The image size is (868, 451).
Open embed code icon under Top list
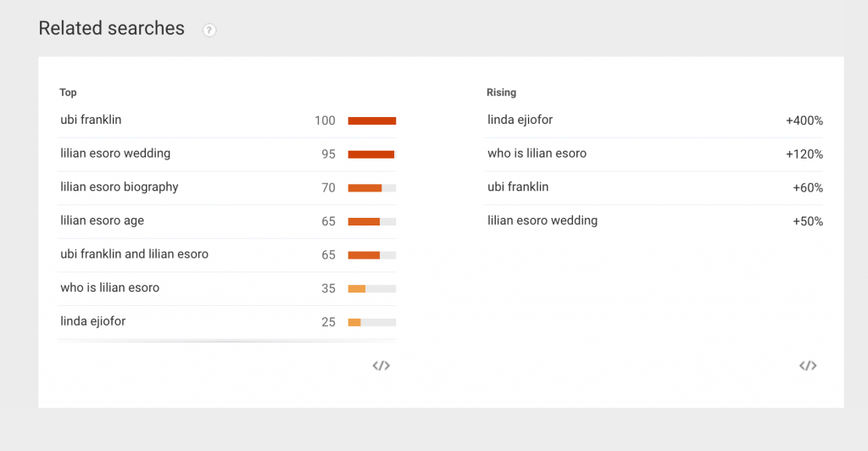381,365
